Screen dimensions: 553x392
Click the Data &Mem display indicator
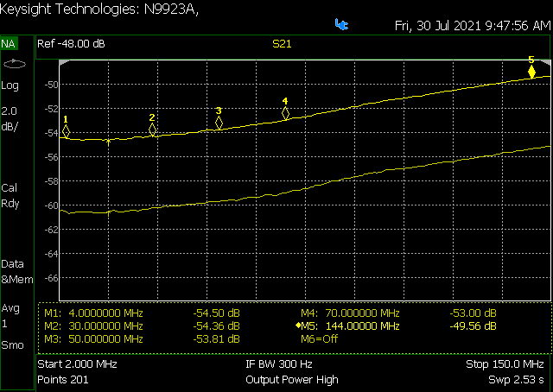click(x=17, y=272)
